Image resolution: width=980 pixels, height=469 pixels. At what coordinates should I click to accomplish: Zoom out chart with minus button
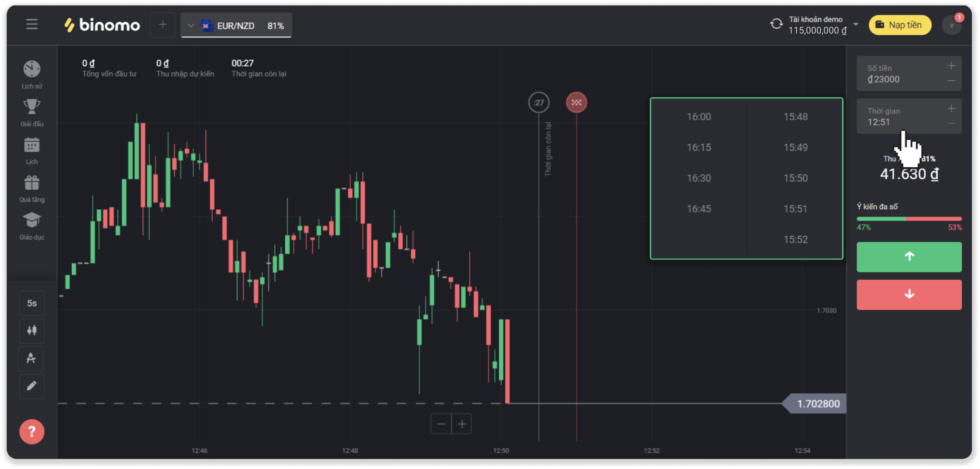(441, 424)
